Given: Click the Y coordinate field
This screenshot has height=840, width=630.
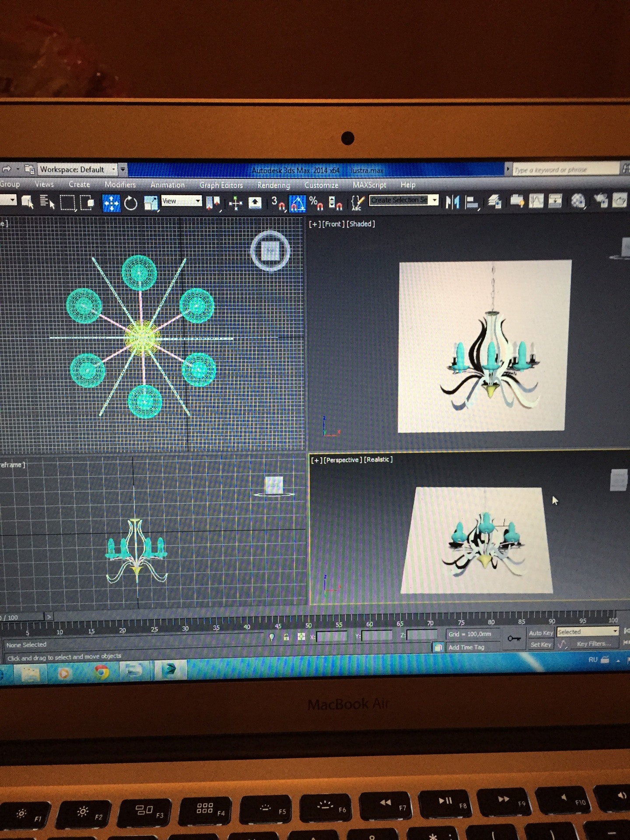Looking at the screenshot, I should point(377,636).
